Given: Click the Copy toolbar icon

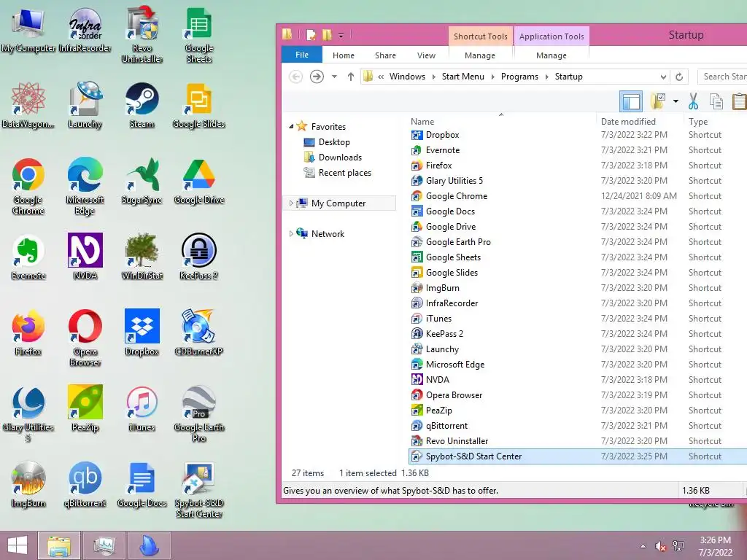Looking at the screenshot, I should click(x=716, y=101).
